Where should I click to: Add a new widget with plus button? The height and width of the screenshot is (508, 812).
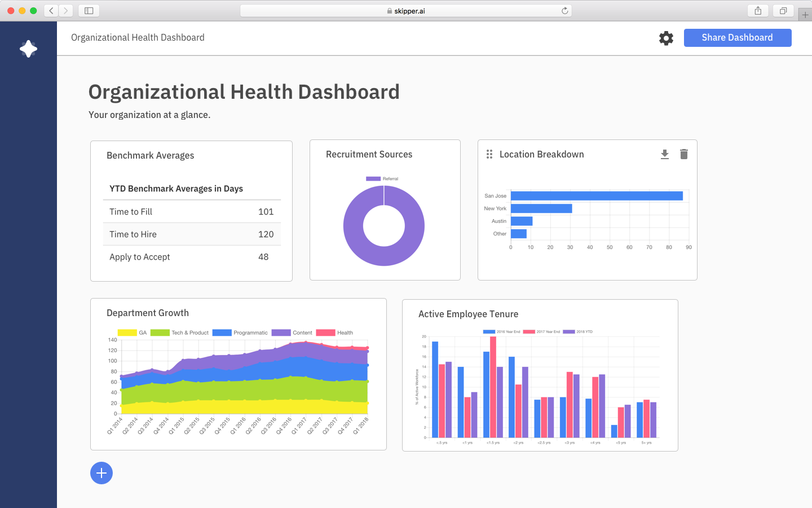(x=101, y=473)
